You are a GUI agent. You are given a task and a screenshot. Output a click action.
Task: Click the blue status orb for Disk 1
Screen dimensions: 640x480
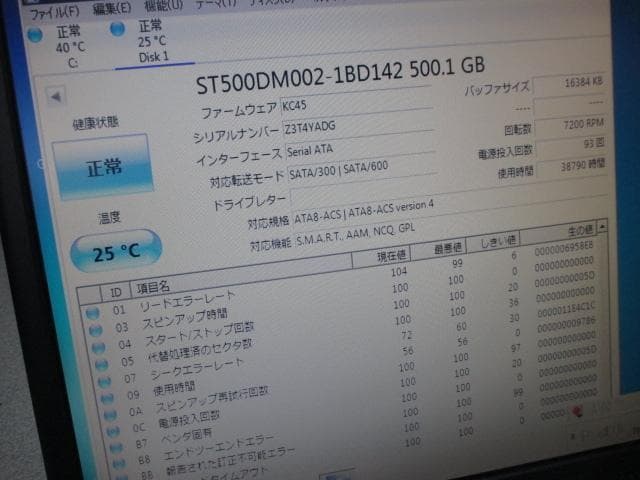pos(118,29)
